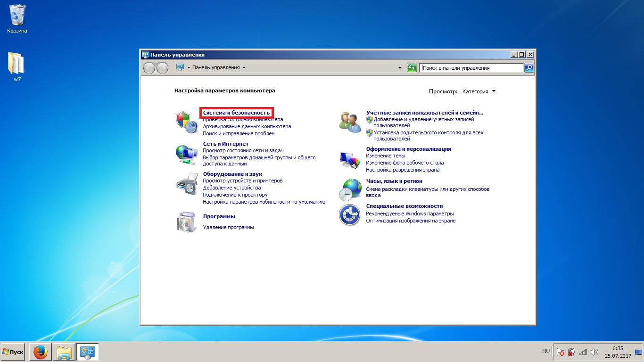
Task: Click Панель управления breadcrumb in address bar
Action: [216, 68]
